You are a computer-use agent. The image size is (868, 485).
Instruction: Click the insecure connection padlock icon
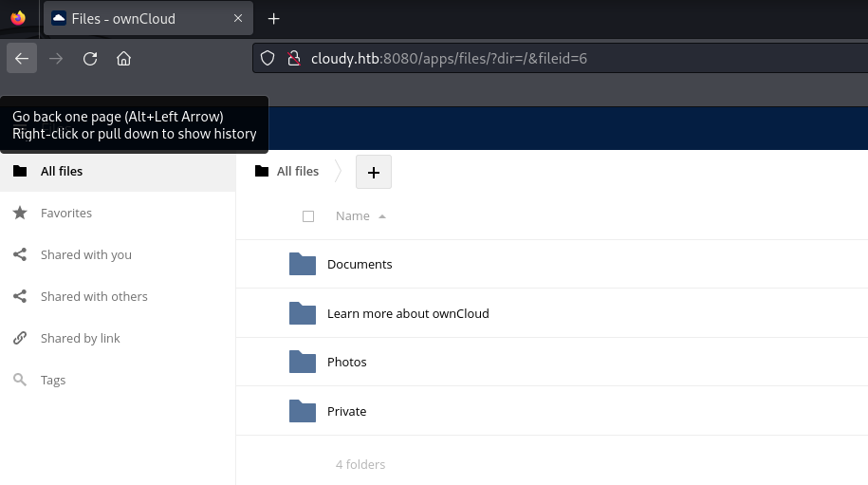click(293, 59)
